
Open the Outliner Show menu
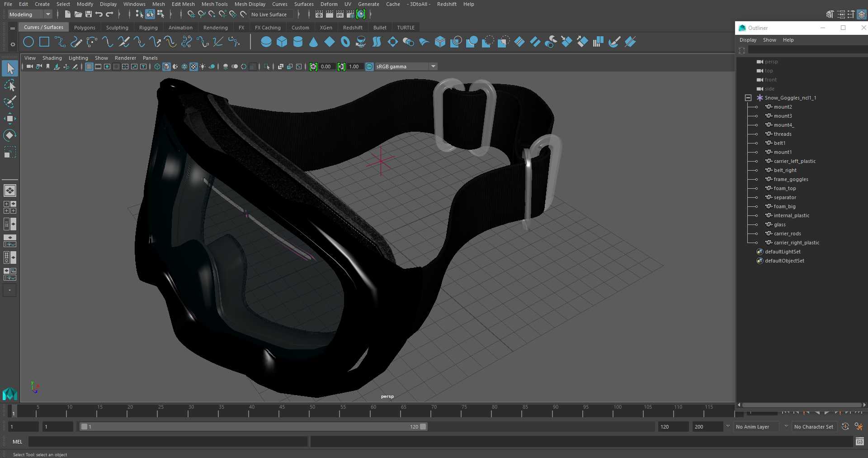click(769, 40)
